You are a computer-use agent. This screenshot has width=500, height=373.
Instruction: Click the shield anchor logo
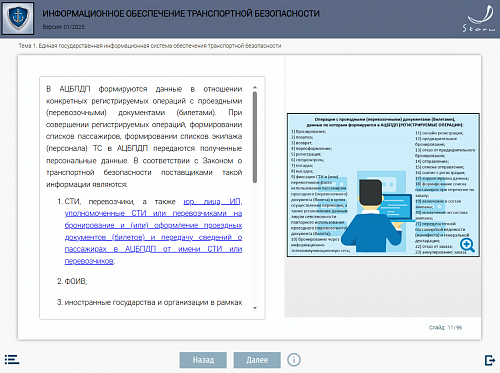[x=18, y=18]
